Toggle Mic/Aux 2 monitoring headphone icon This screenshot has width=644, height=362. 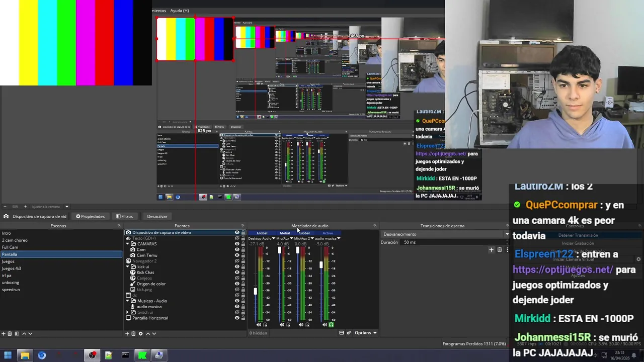coord(307,325)
